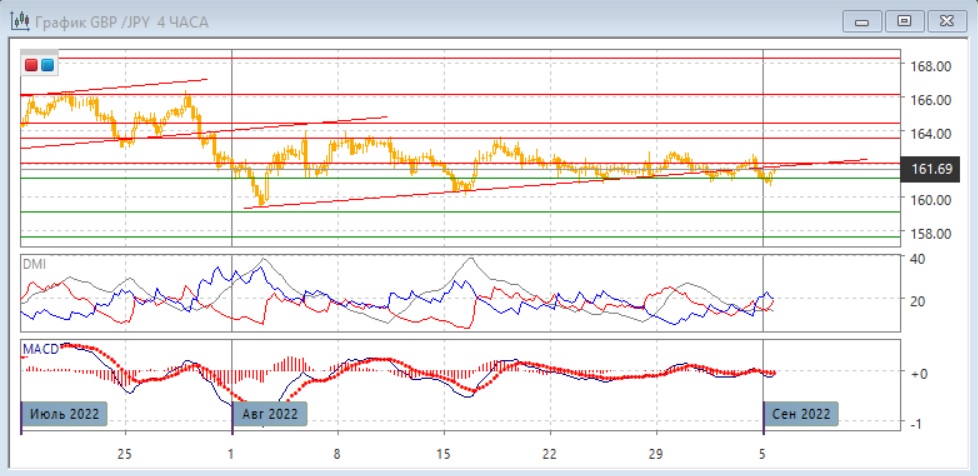Click the red square chart button
Screen dimensions: 978x476
(x=32, y=65)
